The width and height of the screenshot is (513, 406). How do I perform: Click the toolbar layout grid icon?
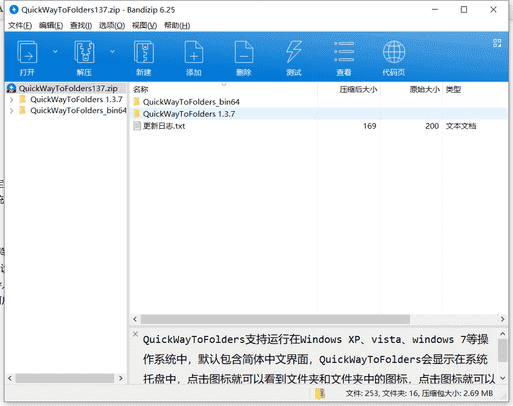click(x=497, y=43)
